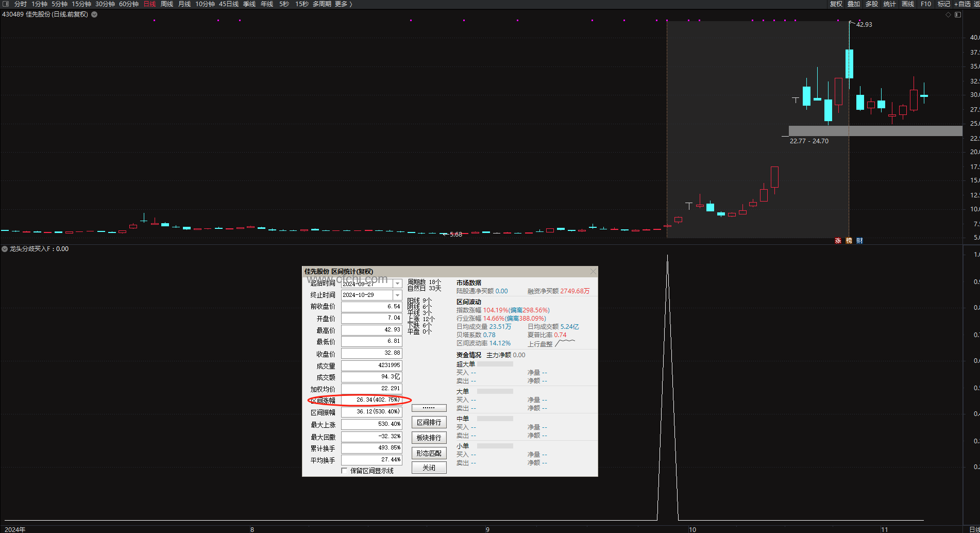This screenshot has height=533, width=980.
Task: Select the 日线 daily period tab
Action: (x=149, y=4)
